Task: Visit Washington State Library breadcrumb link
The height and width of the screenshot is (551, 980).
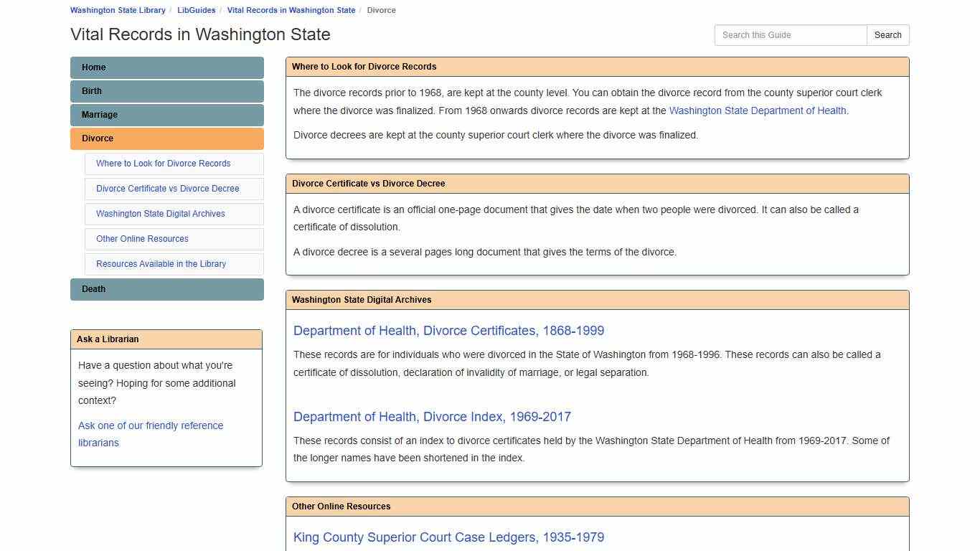Action: [118, 10]
